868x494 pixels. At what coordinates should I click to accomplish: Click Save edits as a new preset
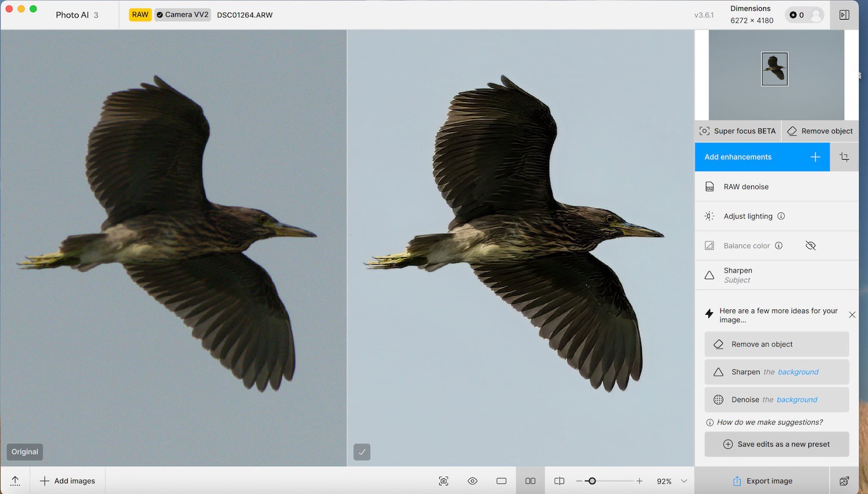(777, 444)
